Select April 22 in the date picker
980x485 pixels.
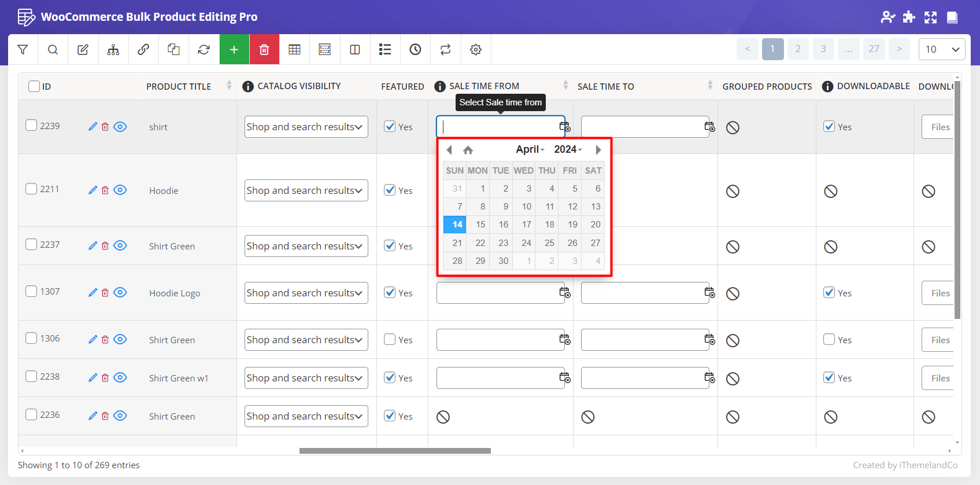480,243
